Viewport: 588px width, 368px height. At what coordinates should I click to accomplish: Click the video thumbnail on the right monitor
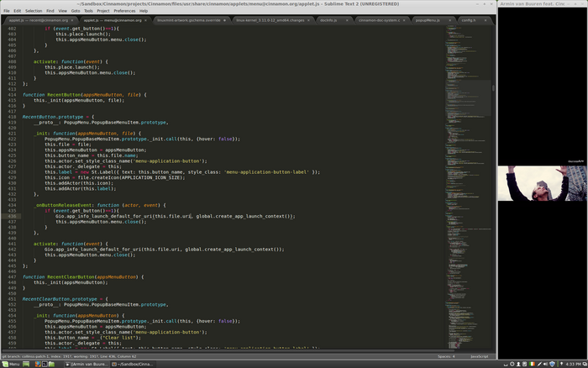(x=541, y=183)
